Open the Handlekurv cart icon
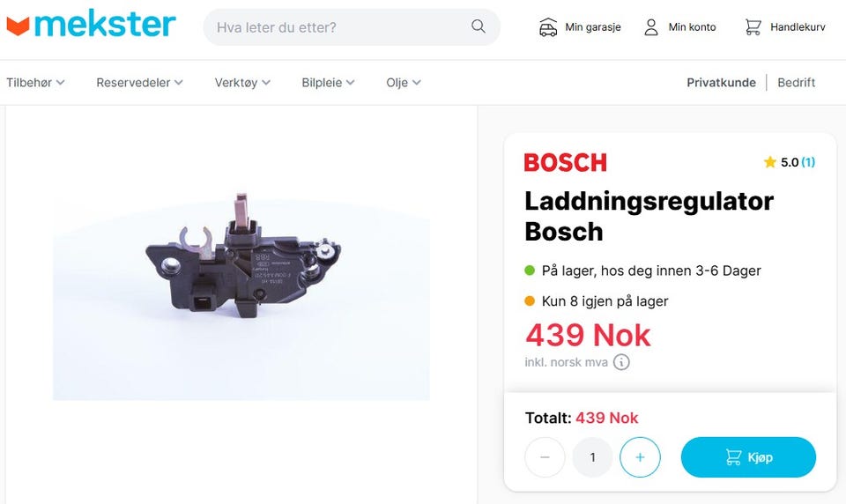The width and height of the screenshot is (846, 504). click(753, 27)
